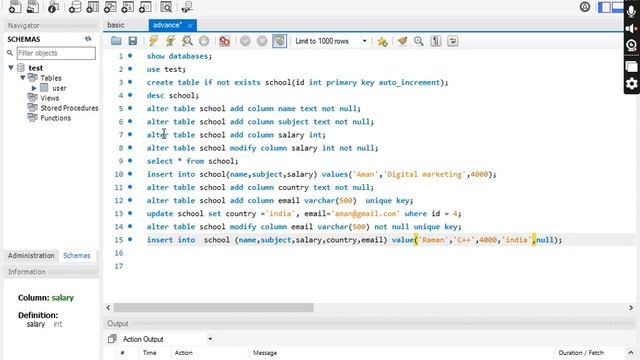The width and height of the screenshot is (640, 360).
Task: Create a new view icon
Action: pyautogui.click(x=110, y=7)
